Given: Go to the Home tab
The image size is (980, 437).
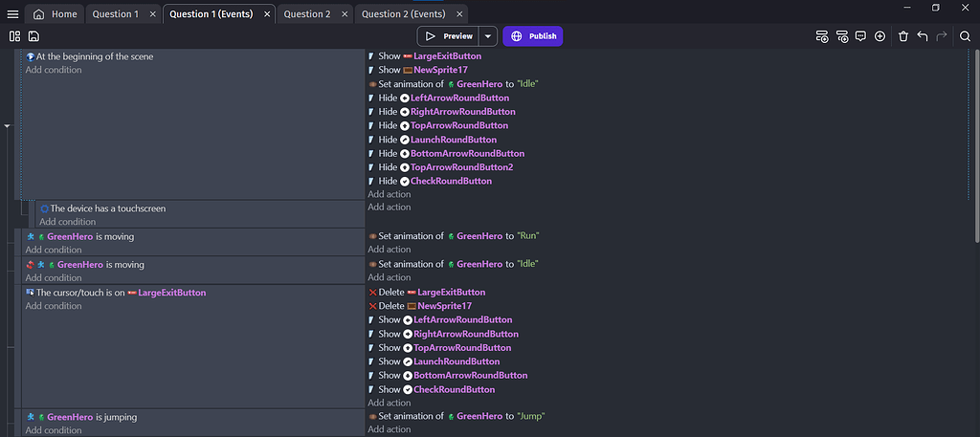Looking at the screenshot, I should 56,14.
